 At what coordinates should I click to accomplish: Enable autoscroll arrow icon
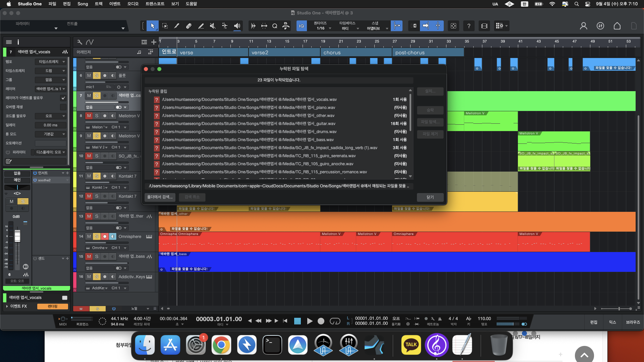point(426,26)
